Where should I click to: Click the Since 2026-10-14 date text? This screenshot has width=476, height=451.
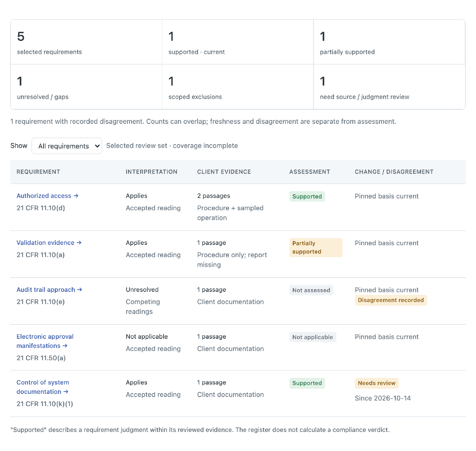tap(383, 398)
